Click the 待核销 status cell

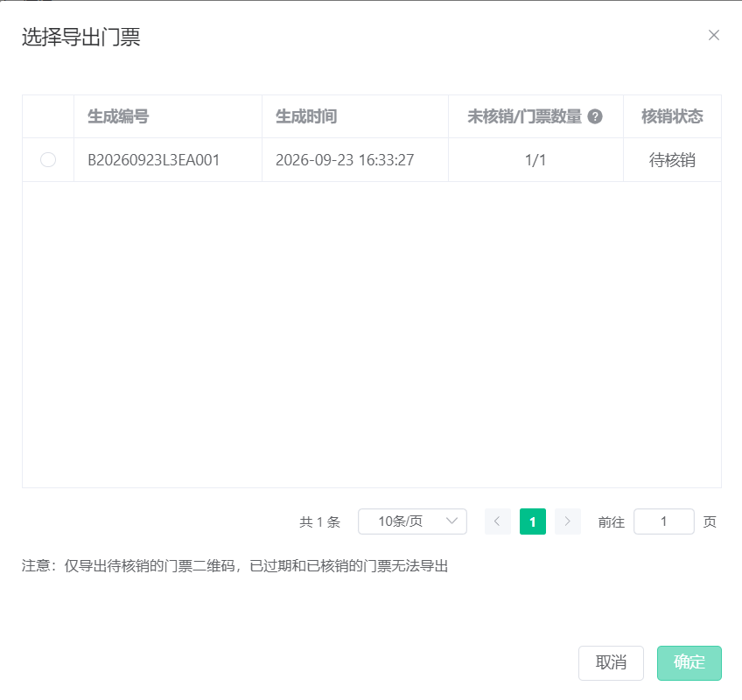(x=672, y=160)
